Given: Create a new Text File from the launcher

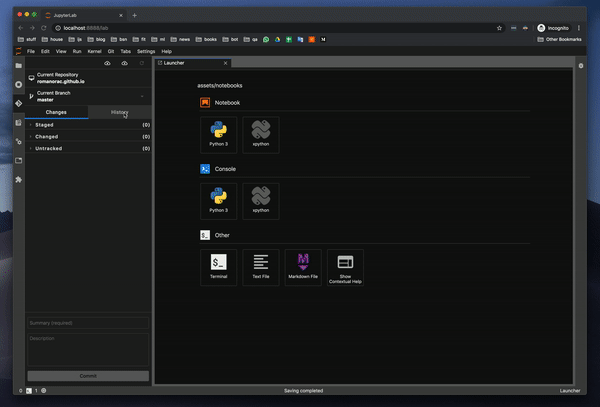Looking at the screenshot, I should coord(261,267).
